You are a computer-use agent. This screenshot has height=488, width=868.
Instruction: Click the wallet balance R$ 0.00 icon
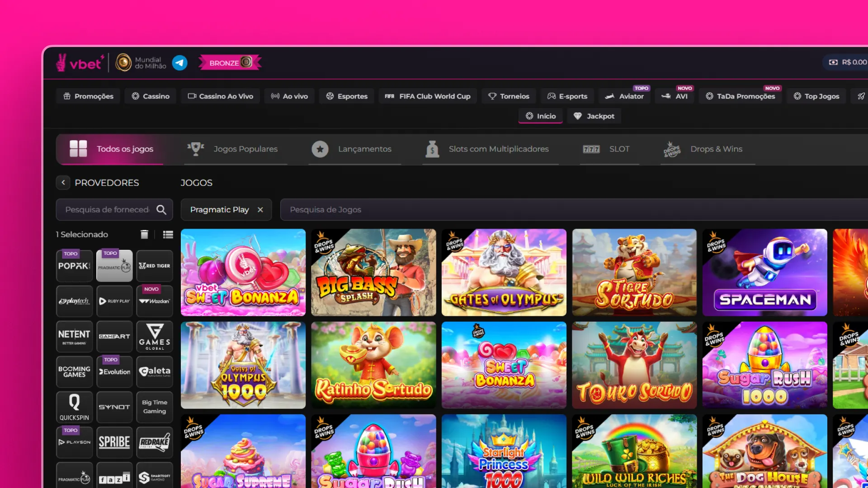coord(833,62)
